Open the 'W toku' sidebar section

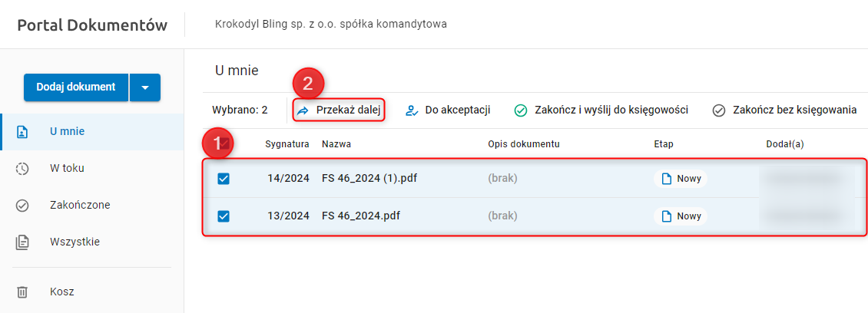[x=67, y=169]
